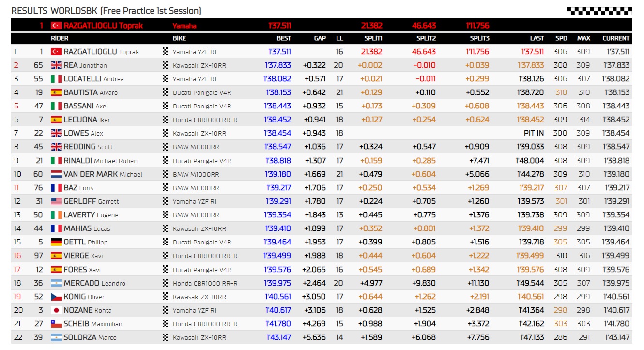Click Irish flag beside Laverty Eugene
This screenshot has height=350, width=644.
click(56, 214)
